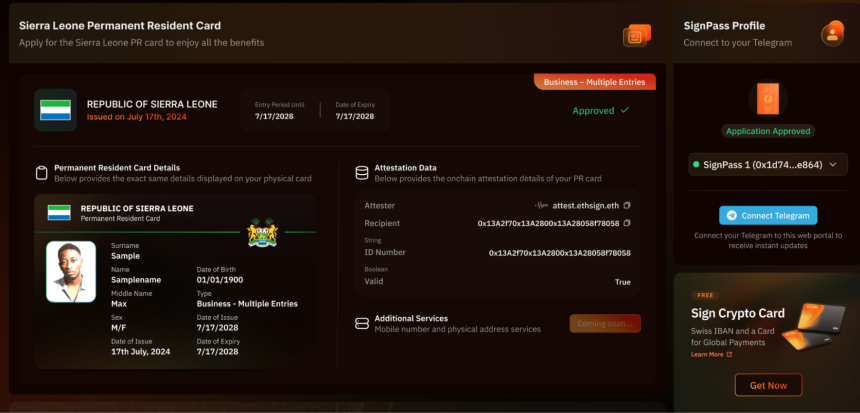Image resolution: width=860 pixels, height=413 pixels.
Task: Copy the attester address attest.ethsign.eth
Action: coord(627,206)
